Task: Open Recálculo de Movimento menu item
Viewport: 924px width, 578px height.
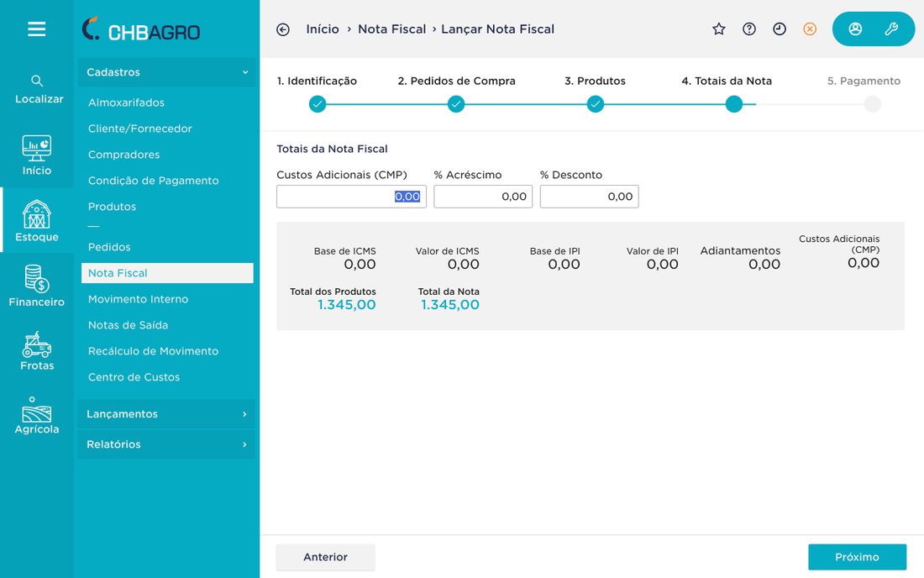Action: click(153, 351)
